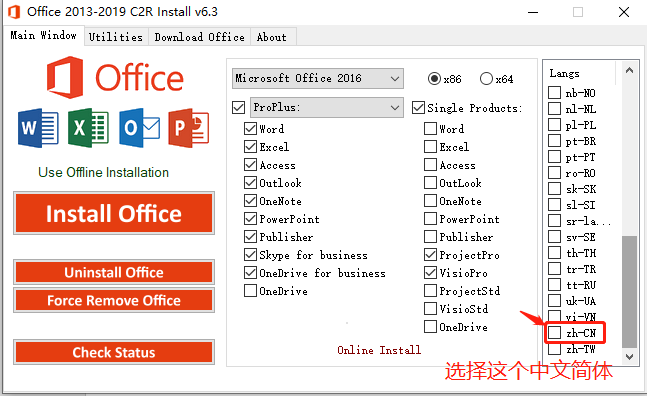
Task: Click the Outlook app icon
Action: 139,128
